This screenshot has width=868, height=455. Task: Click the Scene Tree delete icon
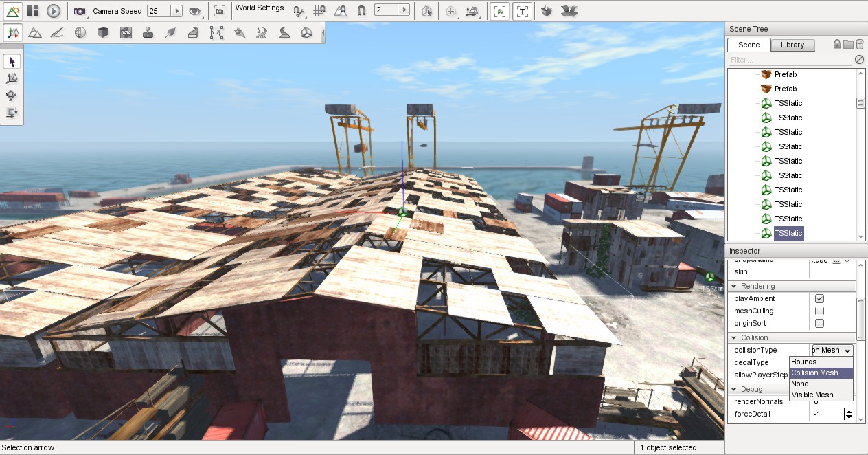(x=859, y=44)
